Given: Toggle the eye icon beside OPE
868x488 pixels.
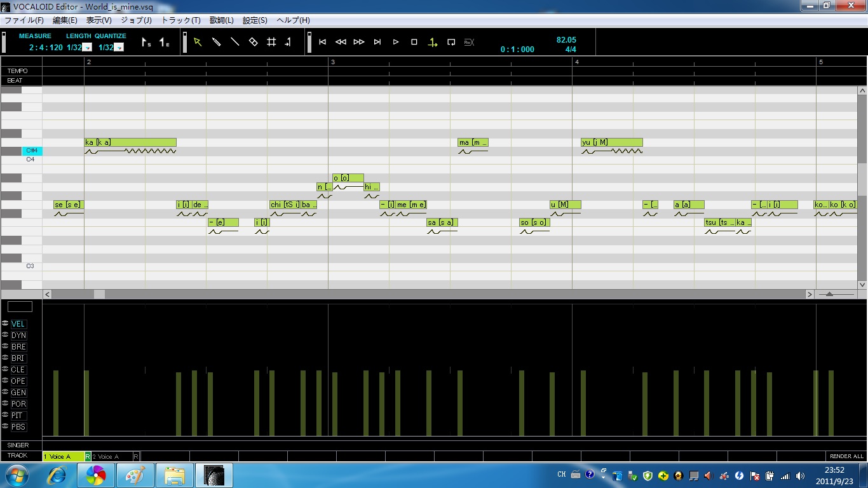Looking at the screenshot, I should 5,381.
